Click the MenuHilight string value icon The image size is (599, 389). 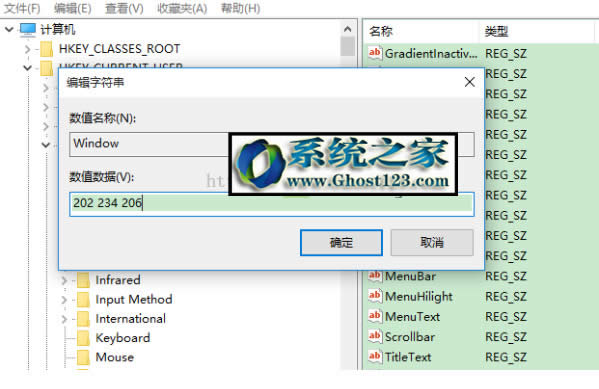click(375, 296)
